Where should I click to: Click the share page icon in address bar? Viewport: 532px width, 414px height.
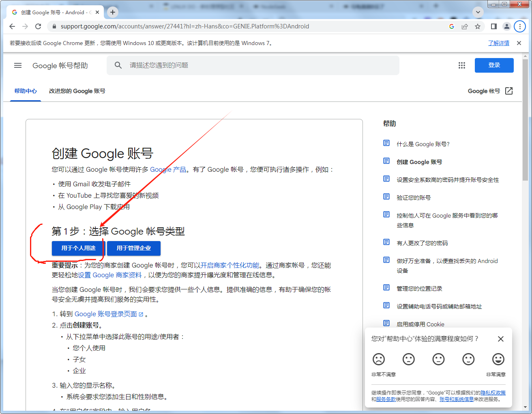465,26
